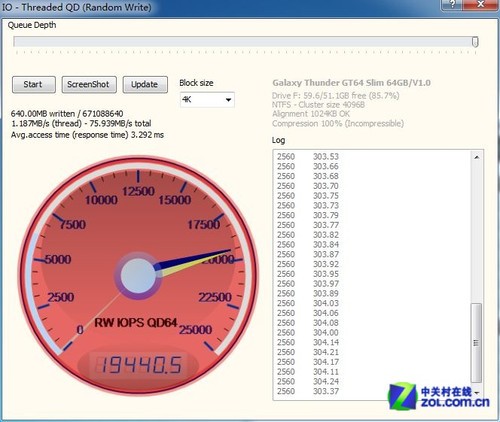Image resolution: width=500 pixels, height=422 pixels.
Task: Click the Alignment 1024KB OK line
Action: click(x=311, y=114)
